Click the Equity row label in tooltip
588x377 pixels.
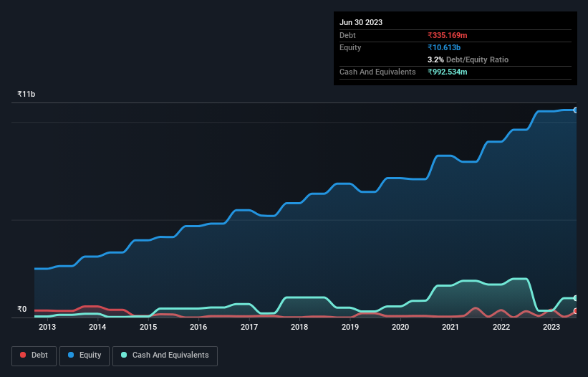350,47
